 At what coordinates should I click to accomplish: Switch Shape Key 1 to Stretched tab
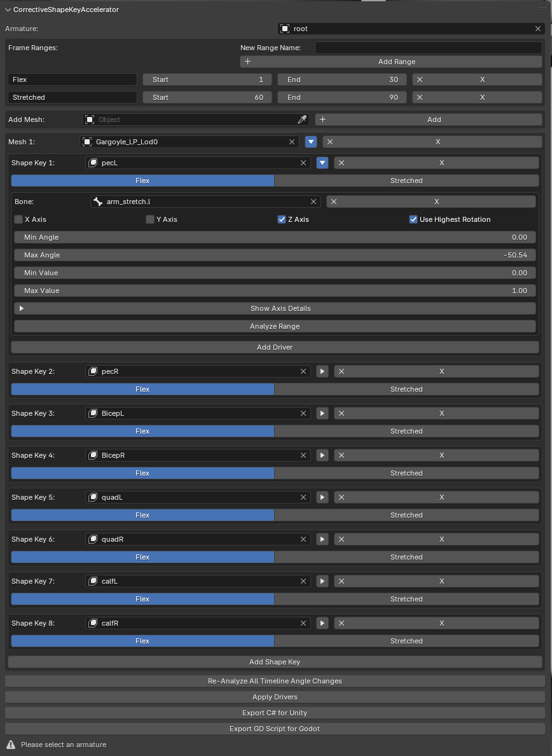pos(406,181)
